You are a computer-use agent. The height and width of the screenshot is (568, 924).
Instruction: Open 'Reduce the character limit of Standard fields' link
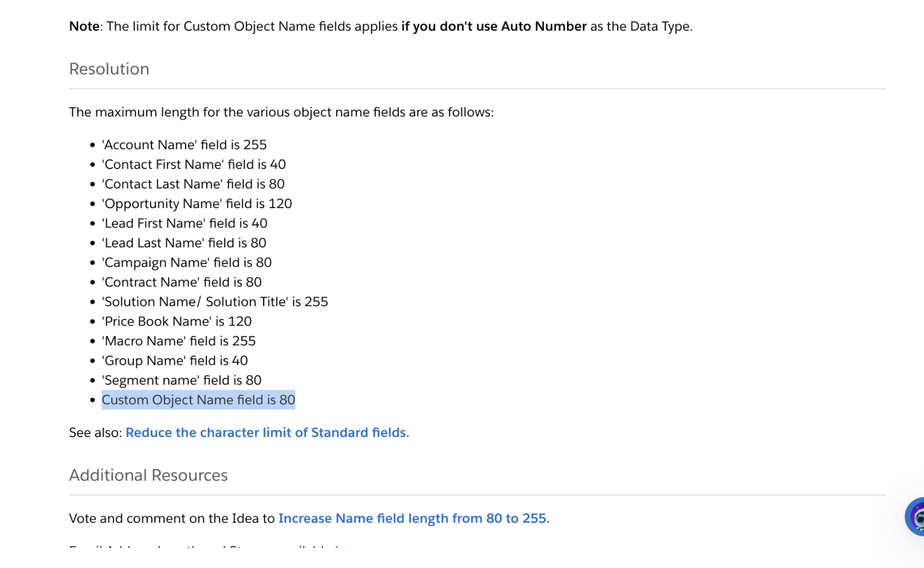tap(267, 432)
